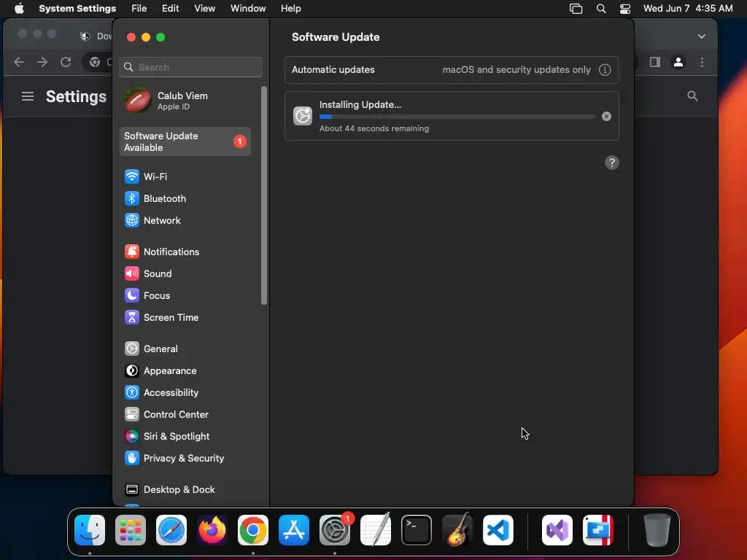Open TextEdit from the Dock
This screenshot has height=560, width=747.
click(376, 530)
